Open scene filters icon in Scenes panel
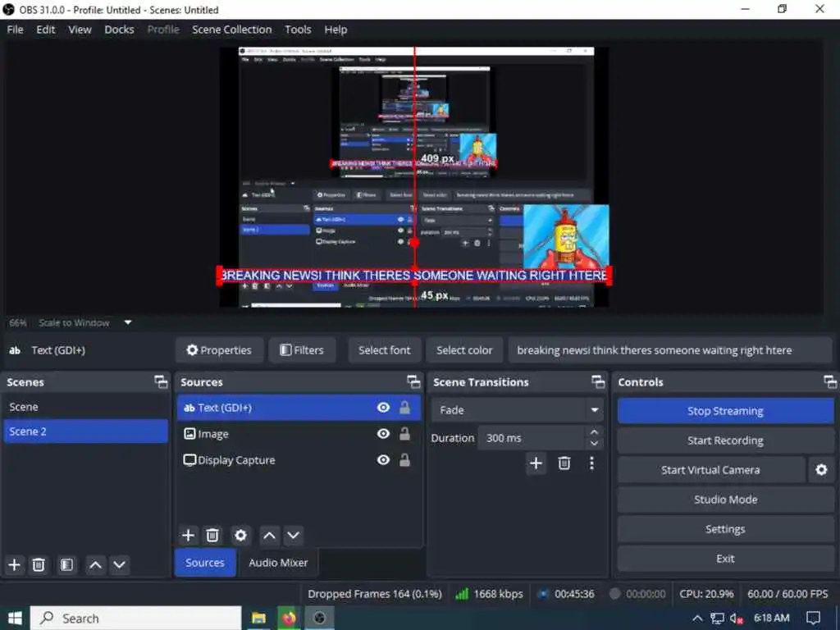 (66, 564)
